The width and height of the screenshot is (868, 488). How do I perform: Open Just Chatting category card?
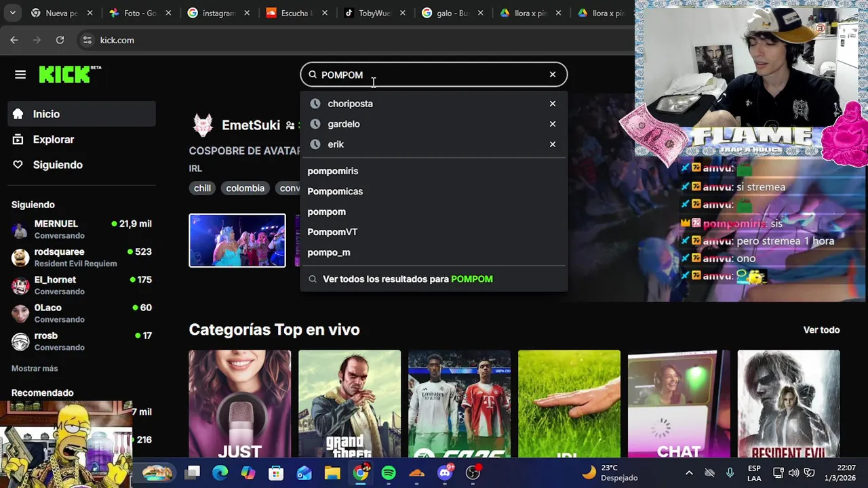click(240, 404)
